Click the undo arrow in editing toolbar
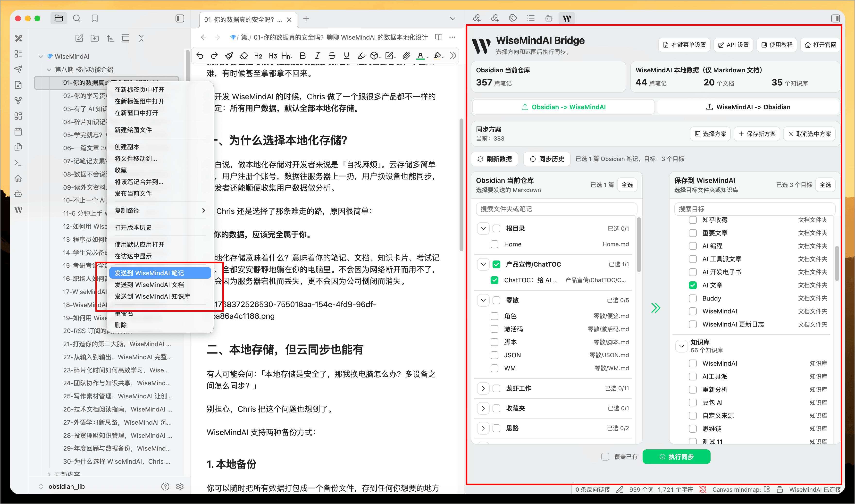The width and height of the screenshot is (855, 504). click(x=200, y=56)
